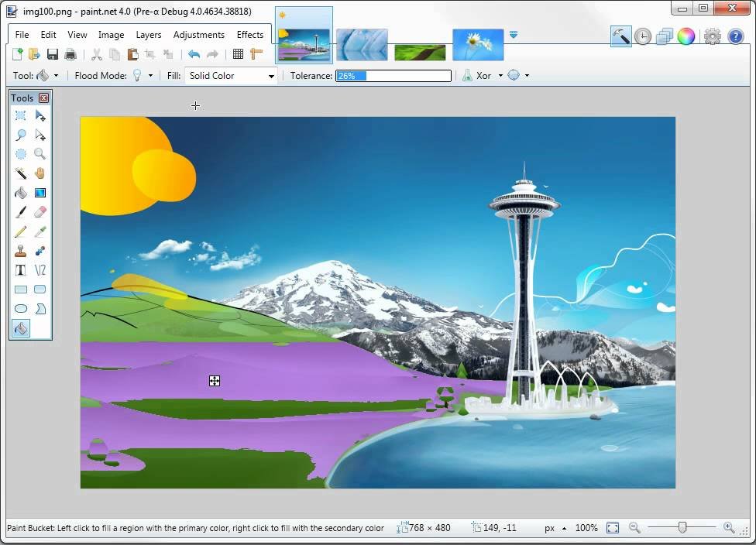
Task: Select the Pan hand tool
Action: pos(40,173)
